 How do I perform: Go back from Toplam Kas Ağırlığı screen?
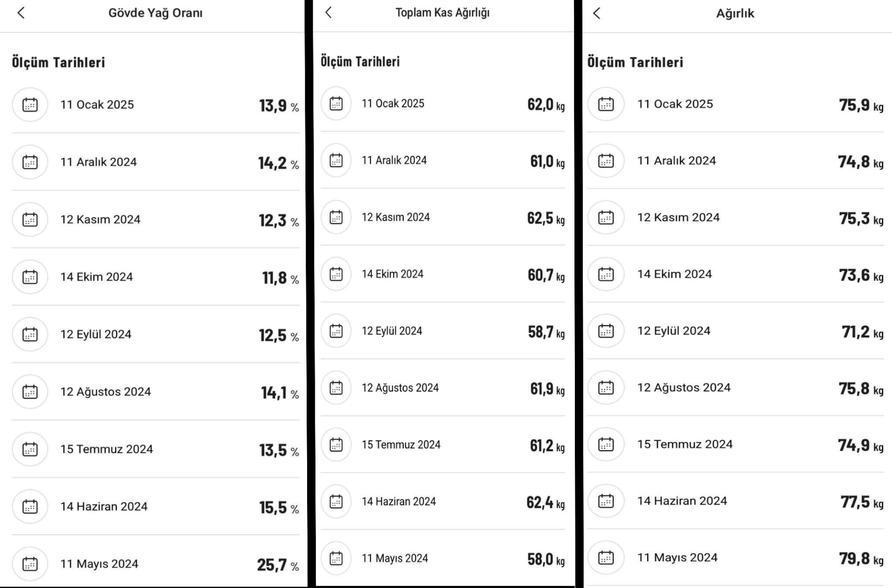click(329, 13)
